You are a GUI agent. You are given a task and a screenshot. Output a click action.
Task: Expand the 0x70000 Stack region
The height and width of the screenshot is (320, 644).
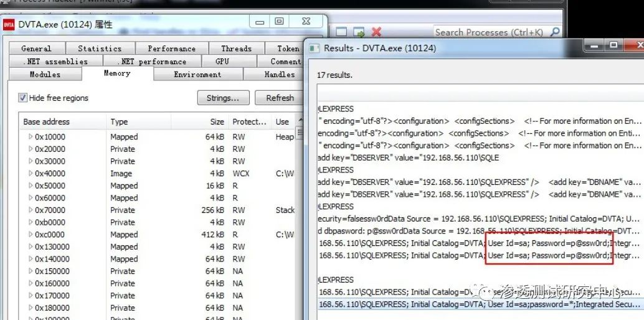tap(31, 210)
